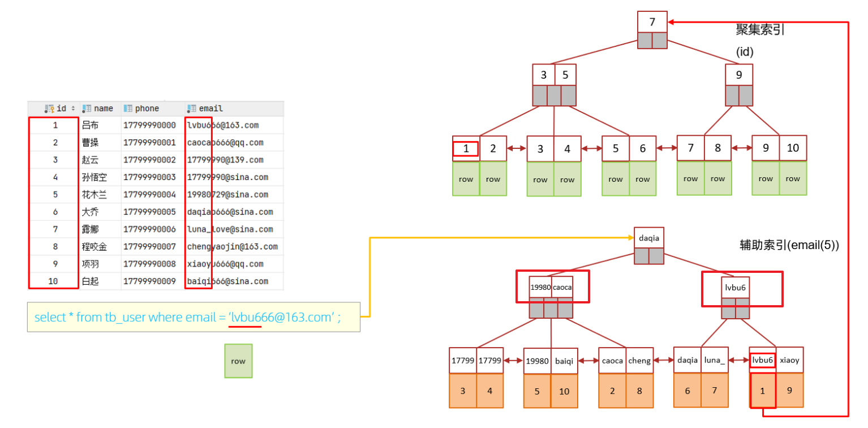Image resolution: width=868 pixels, height=428 pixels.
Task: Click email cell luna_love@sina.com
Action: coord(230,229)
